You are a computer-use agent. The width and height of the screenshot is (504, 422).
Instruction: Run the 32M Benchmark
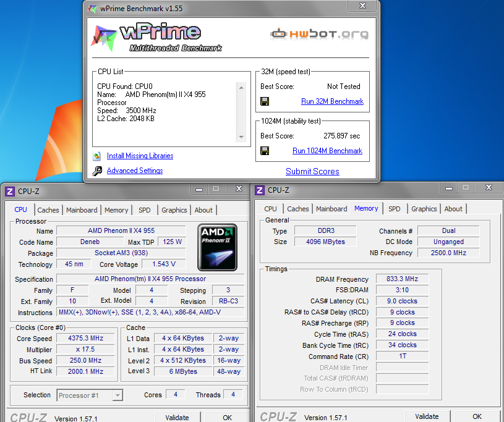click(x=332, y=101)
